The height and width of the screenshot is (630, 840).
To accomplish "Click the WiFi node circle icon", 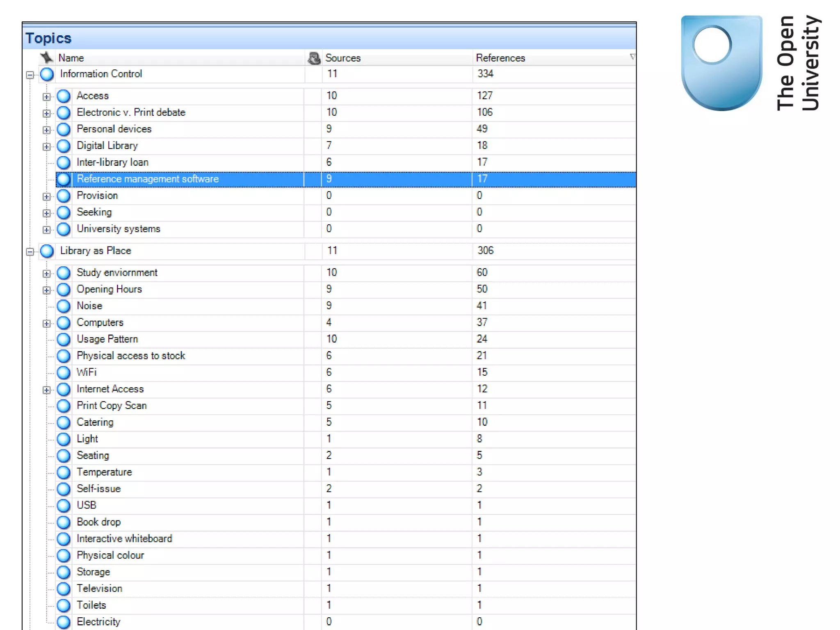I will 64,372.
